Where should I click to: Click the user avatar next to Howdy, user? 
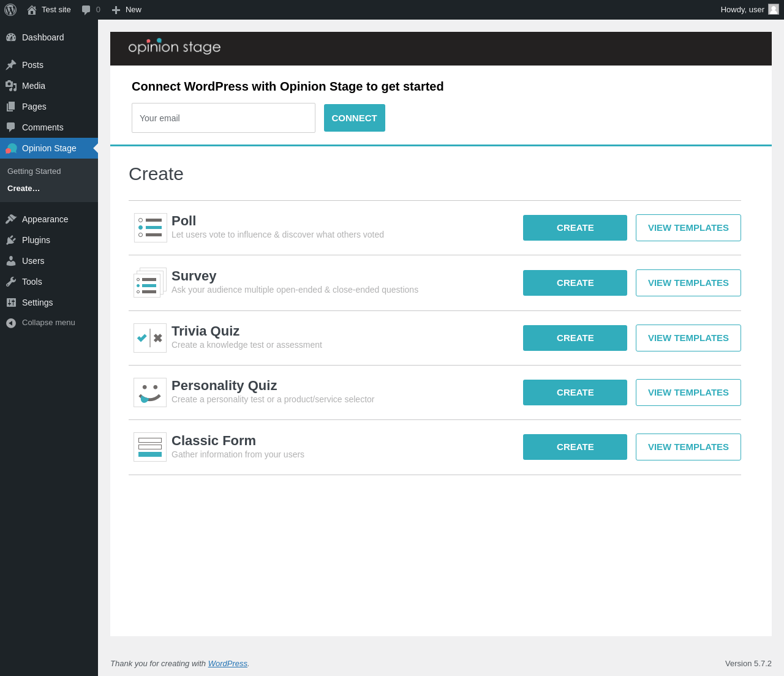(774, 9)
